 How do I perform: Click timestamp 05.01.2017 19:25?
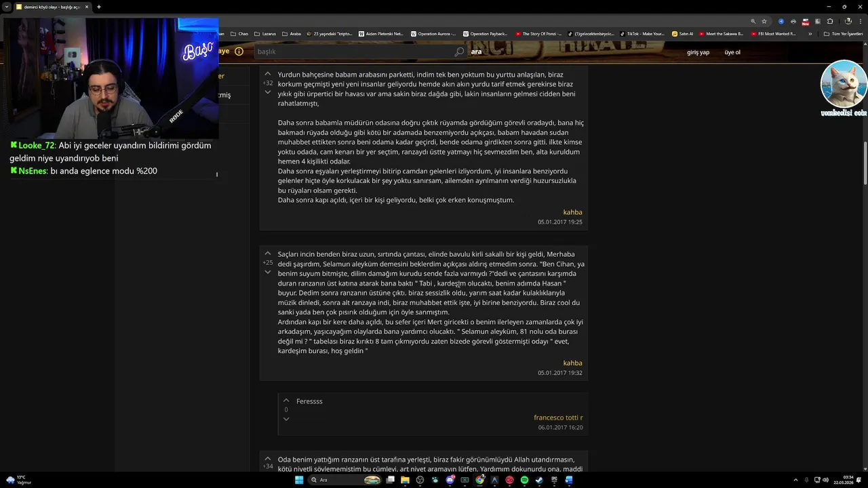(560, 222)
